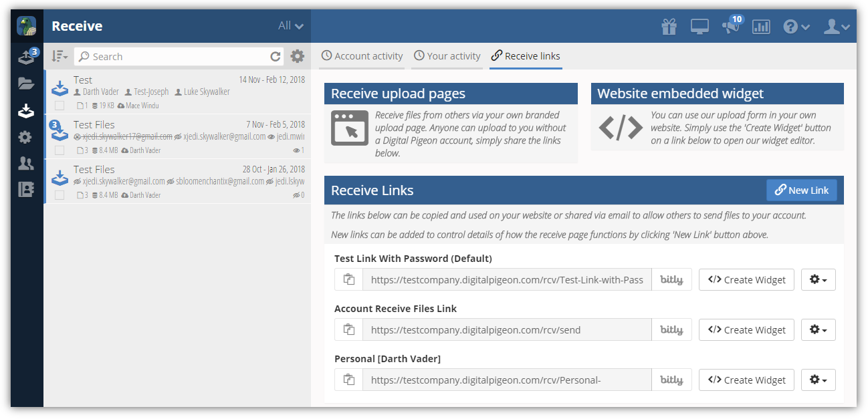Viewport: 868px width, 419px height.
Task: Click the Digital Pigeon parrot logo
Action: point(27,26)
